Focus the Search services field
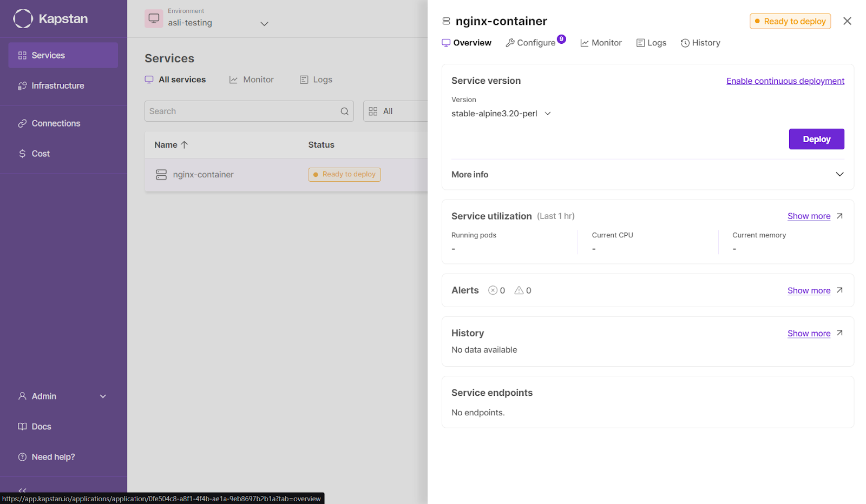The image size is (866, 504). pyautogui.click(x=249, y=111)
